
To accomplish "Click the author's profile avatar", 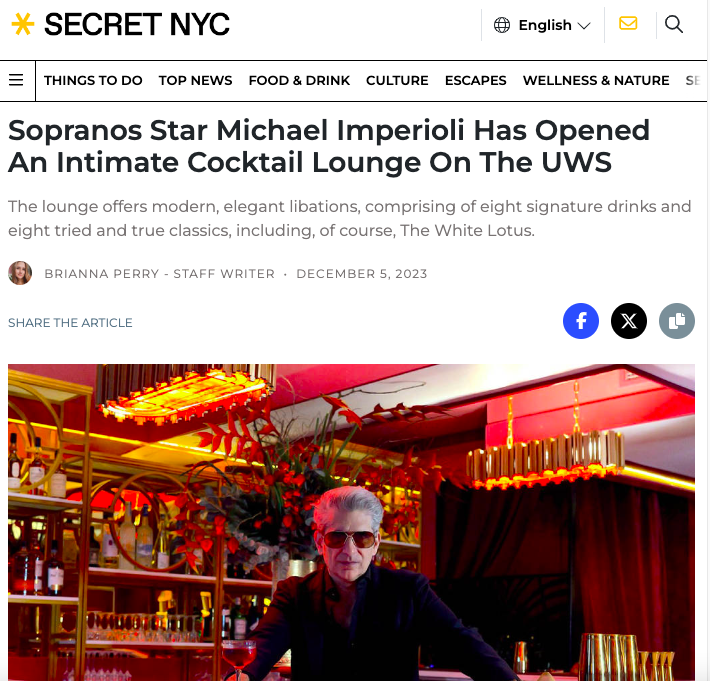I will pos(20,273).
